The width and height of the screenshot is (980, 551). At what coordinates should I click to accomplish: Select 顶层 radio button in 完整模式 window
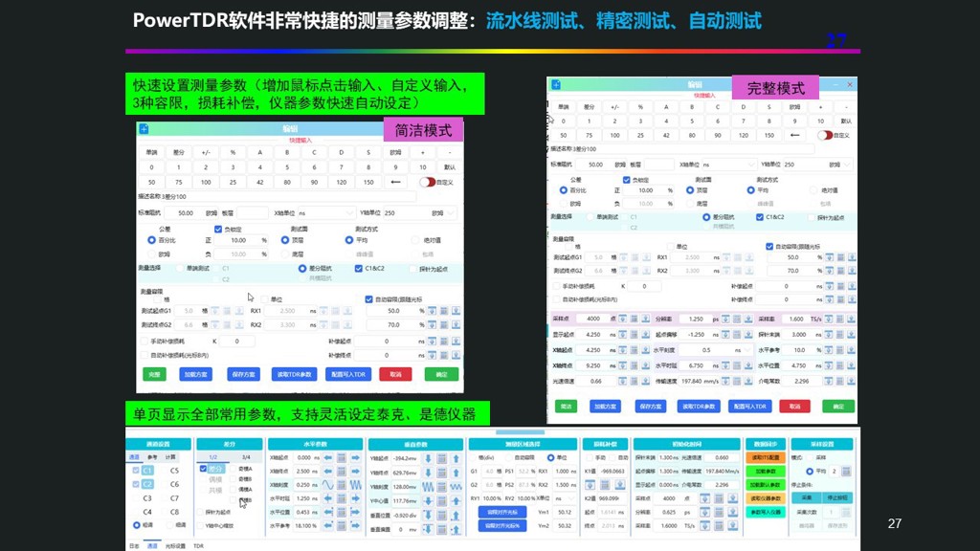(x=690, y=190)
